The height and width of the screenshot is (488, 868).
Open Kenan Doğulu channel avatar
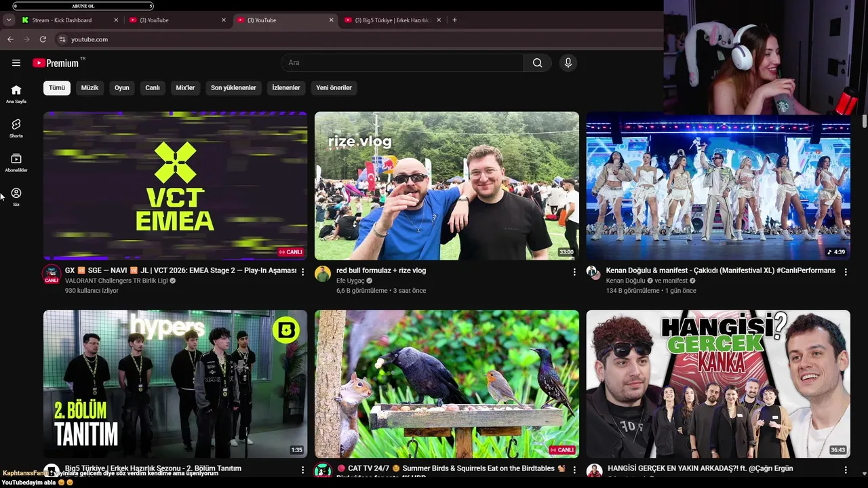pos(592,272)
